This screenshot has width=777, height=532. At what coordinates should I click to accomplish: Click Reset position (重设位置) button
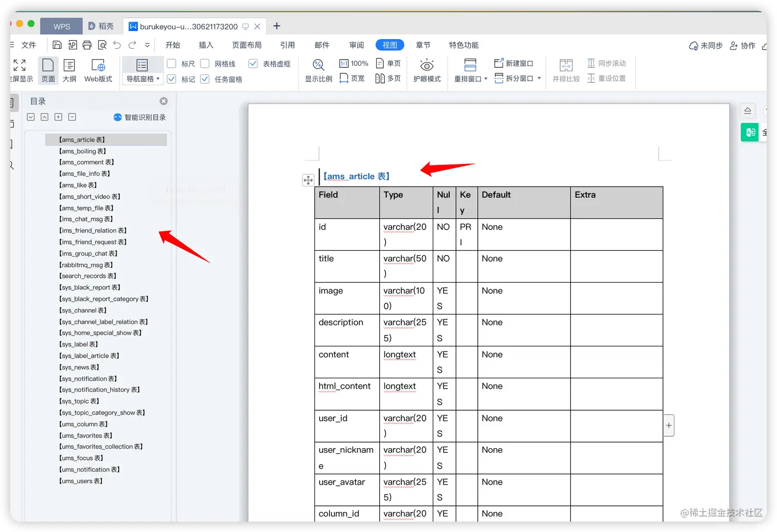click(x=606, y=78)
